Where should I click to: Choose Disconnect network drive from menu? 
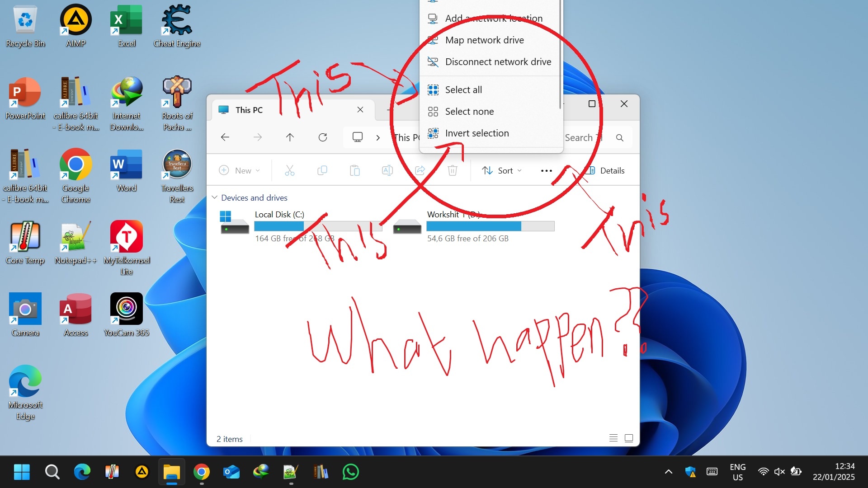[491, 62]
